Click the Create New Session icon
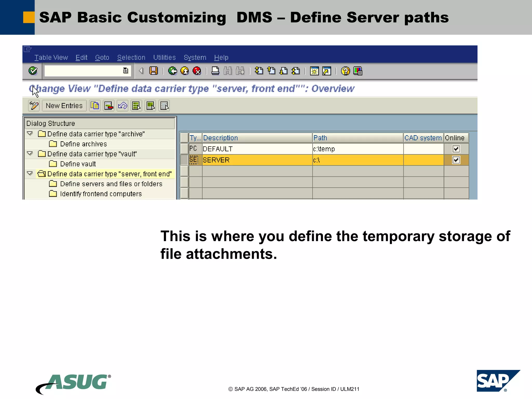Image resolution: width=532 pixels, height=399 pixels. [x=314, y=71]
